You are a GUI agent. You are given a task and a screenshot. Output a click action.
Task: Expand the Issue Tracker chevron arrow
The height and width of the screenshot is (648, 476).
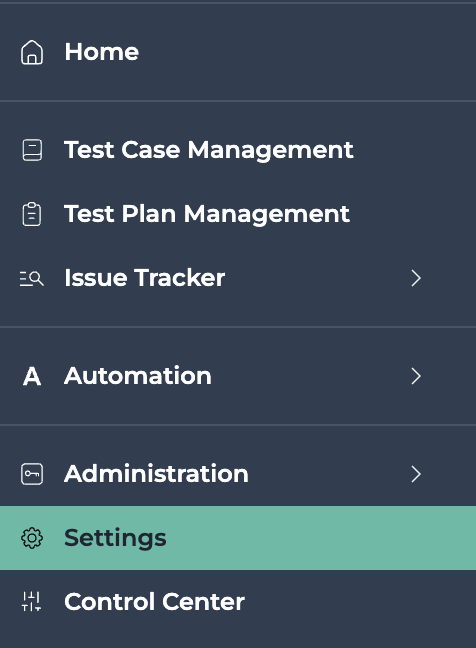[416, 278]
